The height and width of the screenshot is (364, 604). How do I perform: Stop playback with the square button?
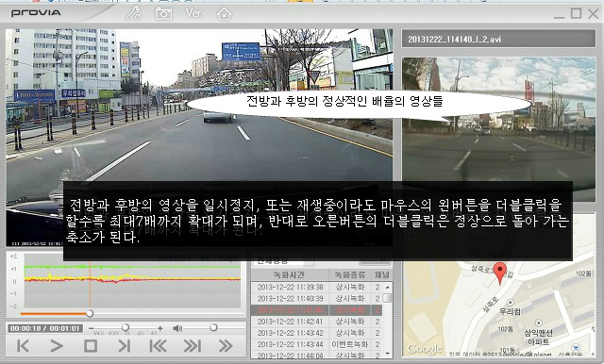coord(91,346)
